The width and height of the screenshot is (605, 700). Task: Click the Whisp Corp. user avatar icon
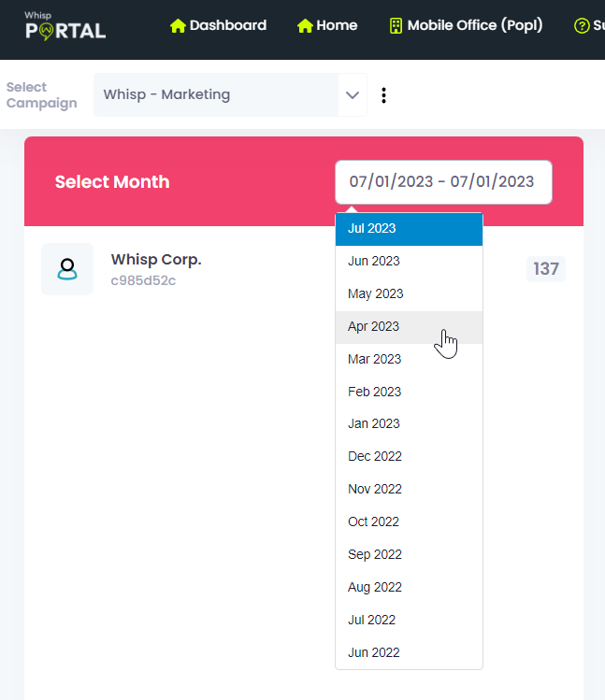click(67, 269)
